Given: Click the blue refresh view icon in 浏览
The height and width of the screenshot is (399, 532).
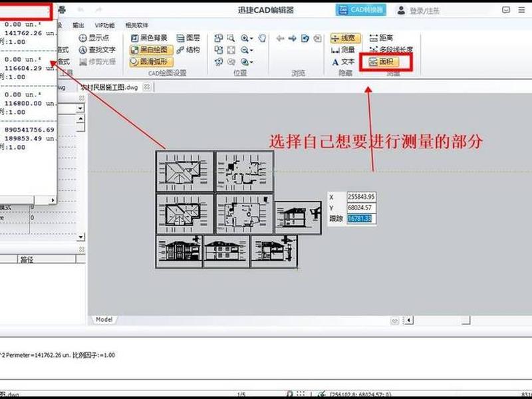Looking at the screenshot, I should (x=305, y=38).
